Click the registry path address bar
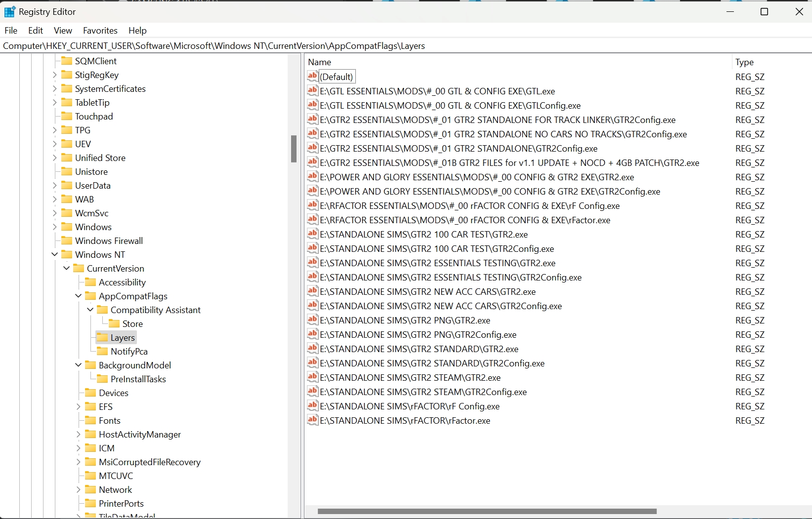 tap(405, 46)
